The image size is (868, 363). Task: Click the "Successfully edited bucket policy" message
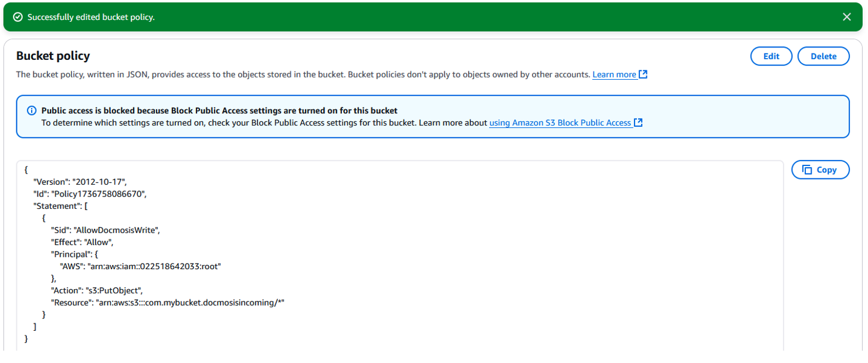91,18
